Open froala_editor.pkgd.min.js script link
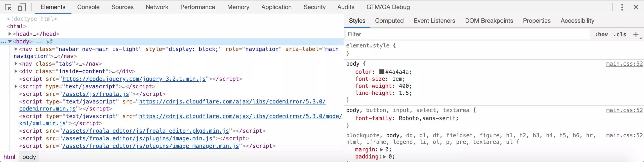 click(146, 131)
